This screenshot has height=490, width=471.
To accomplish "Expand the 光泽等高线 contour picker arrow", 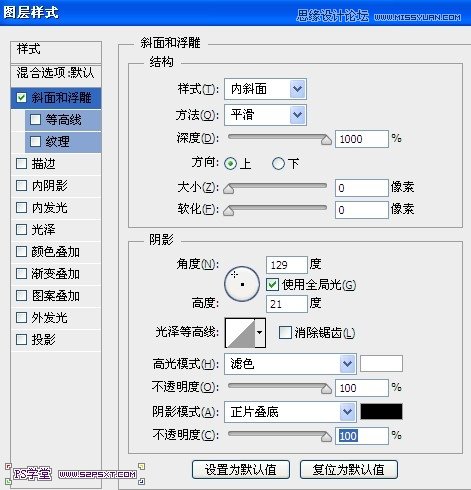I will [x=260, y=332].
